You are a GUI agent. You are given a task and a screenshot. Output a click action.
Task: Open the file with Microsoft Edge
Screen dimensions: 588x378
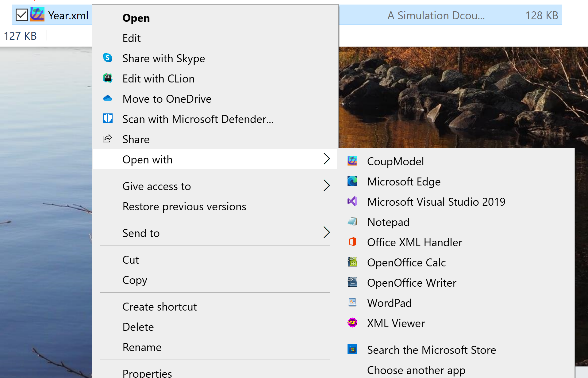[x=456, y=181]
